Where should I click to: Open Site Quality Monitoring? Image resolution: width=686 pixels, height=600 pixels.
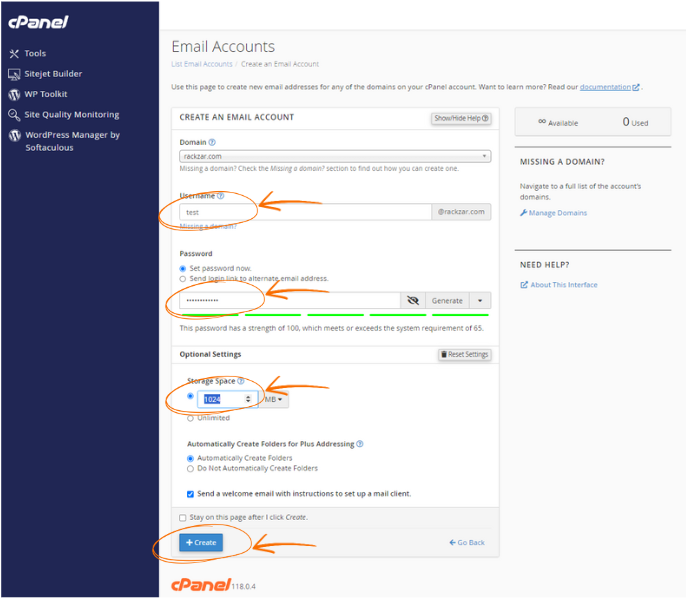pos(72,115)
